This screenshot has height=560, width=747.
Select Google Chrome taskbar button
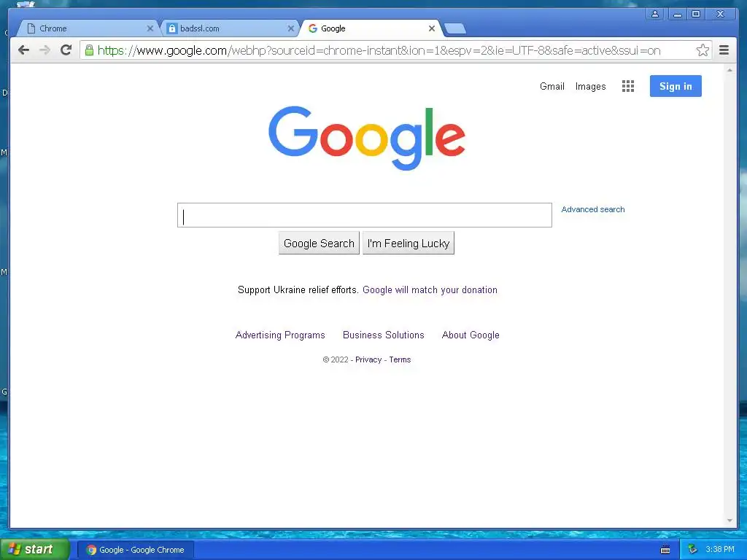(135, 550)
